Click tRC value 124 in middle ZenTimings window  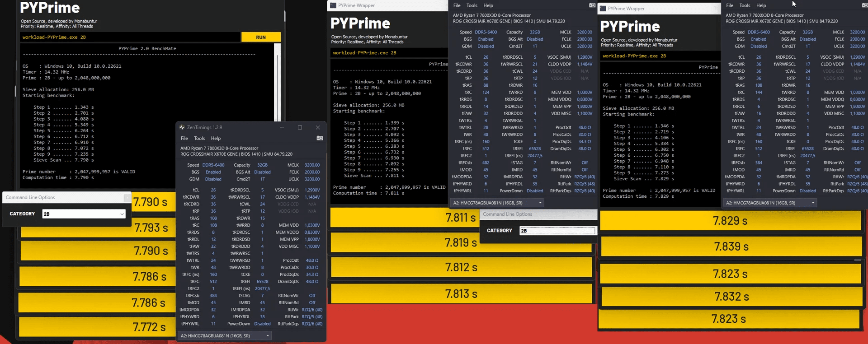coord(486,93)
